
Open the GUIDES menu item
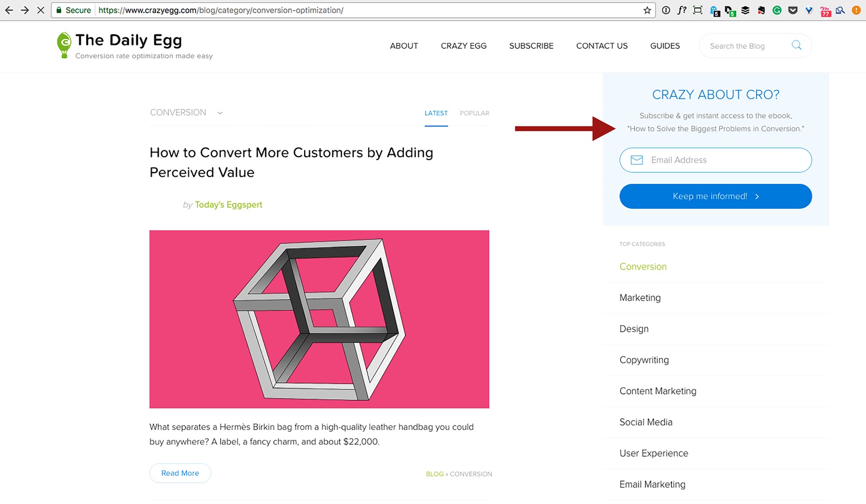(665, 46)
